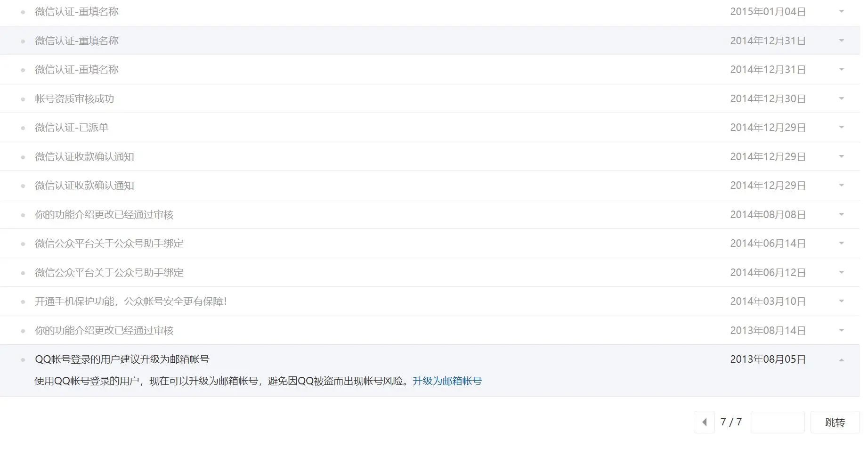868x456 pixels.
Task: Open 微信认证-重填名称 dated 2015年01月04日
Action: coord(77,12)
